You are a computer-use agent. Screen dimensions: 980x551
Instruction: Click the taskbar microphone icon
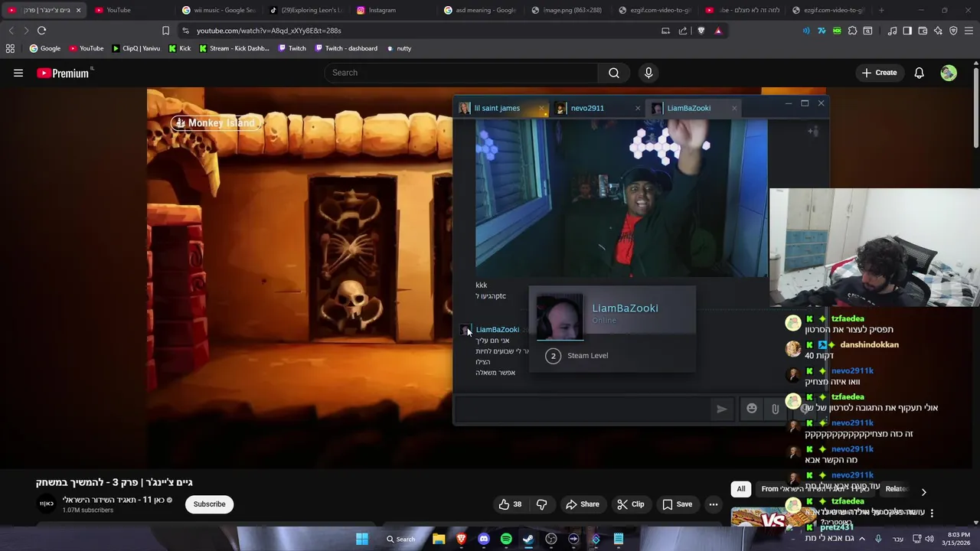click(x=878, y=539)
